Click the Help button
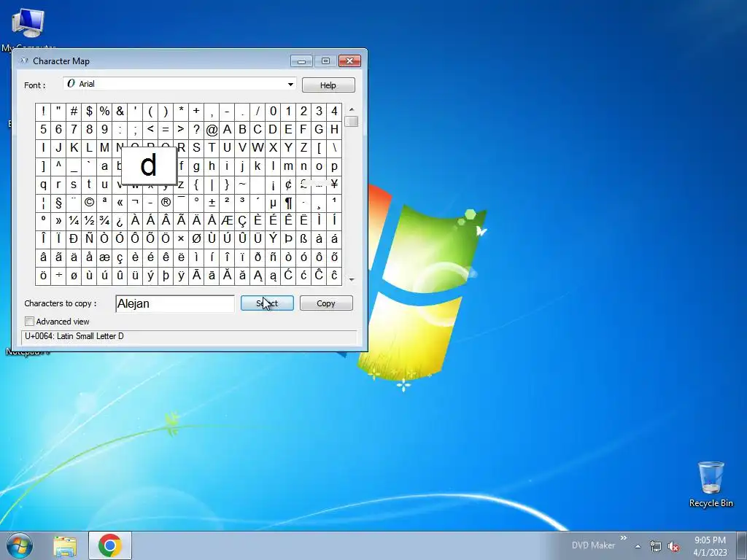Screen dimensions: 747x560 (328, 85)
